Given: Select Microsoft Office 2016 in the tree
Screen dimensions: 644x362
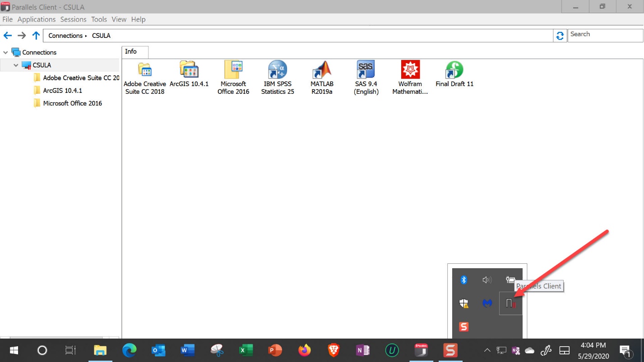Looking at the screenshot, I should pos(72,103).
